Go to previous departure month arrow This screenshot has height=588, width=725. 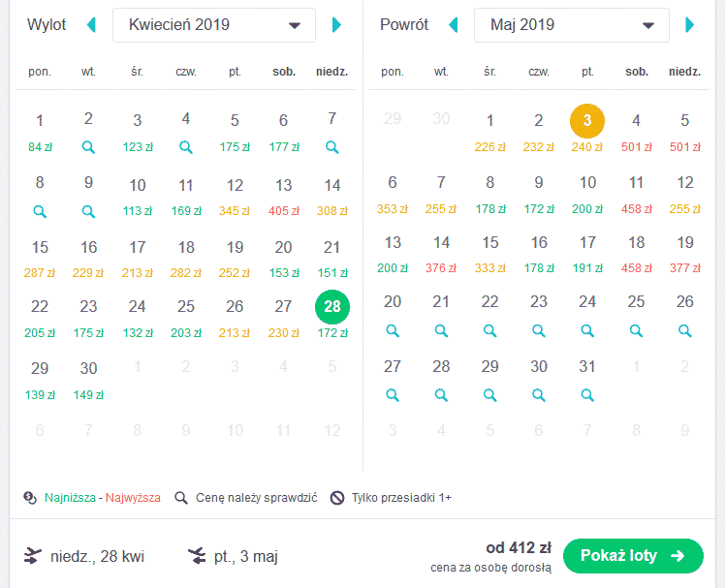click(x=91, y=25)
